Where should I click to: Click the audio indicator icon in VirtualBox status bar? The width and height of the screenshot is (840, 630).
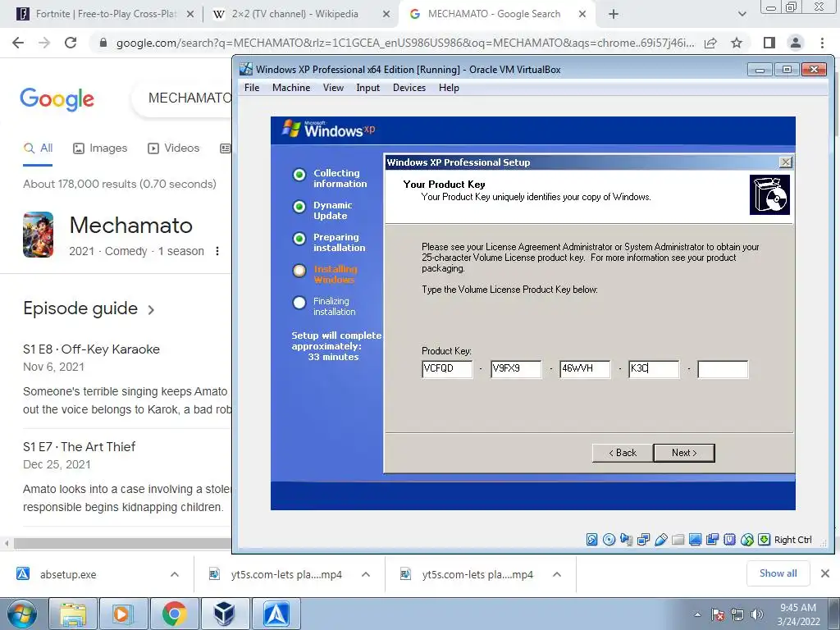tap(626, 540)
